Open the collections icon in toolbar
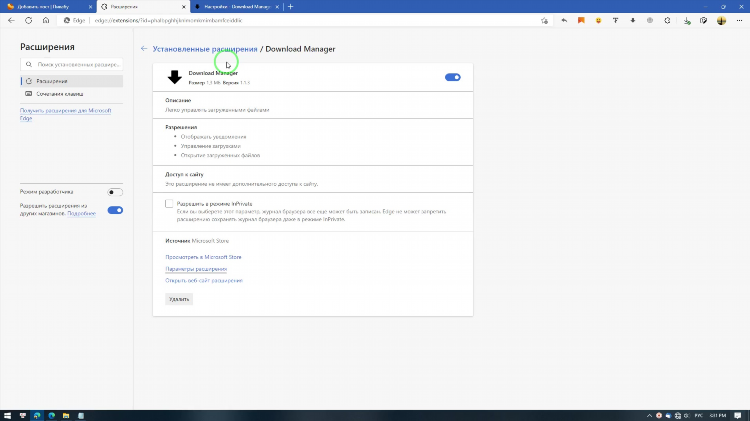750x421 pixels. [704, 21]
